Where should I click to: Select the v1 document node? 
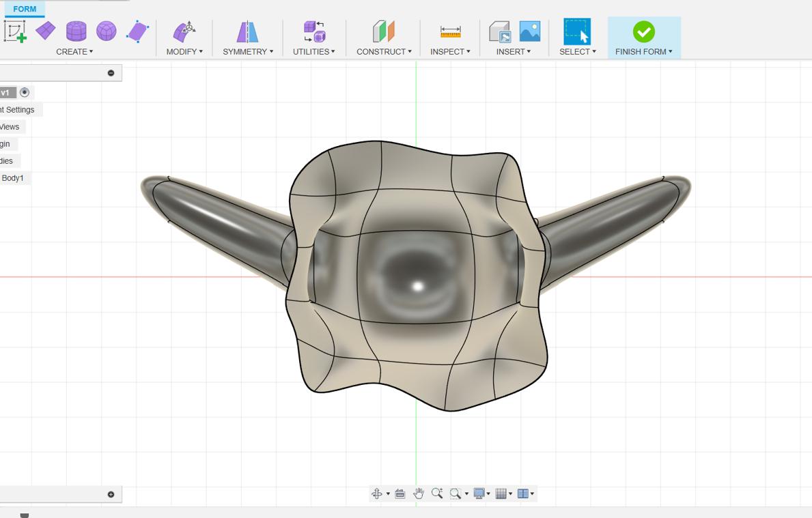[8, 93]
